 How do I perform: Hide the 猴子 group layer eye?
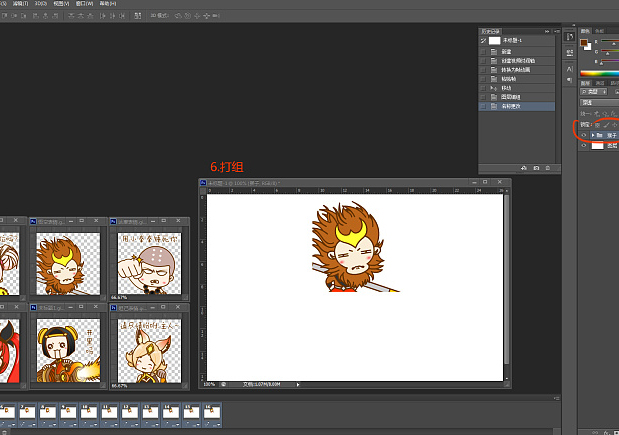tap(584, 135)
